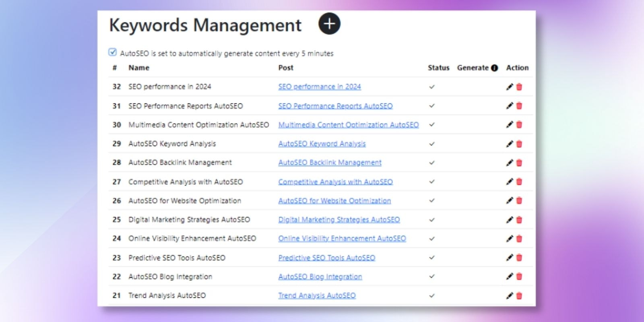Image resolution: width=644 pixels, height=322 pixels.
Task: Delete keyword 28 AutoSEO Backlink Management
Action: pyautogui.click(x=519, y=163)
